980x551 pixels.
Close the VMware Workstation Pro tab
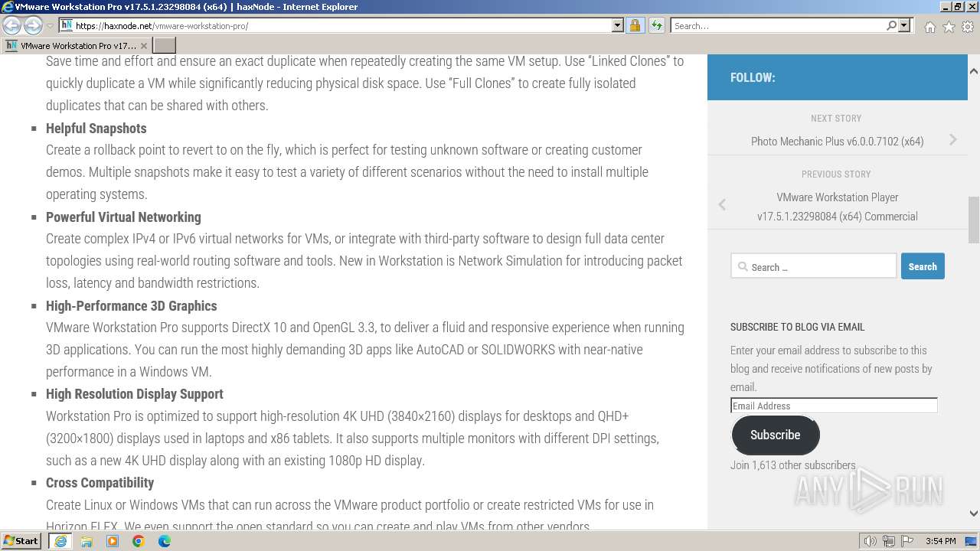pos(144,46)
